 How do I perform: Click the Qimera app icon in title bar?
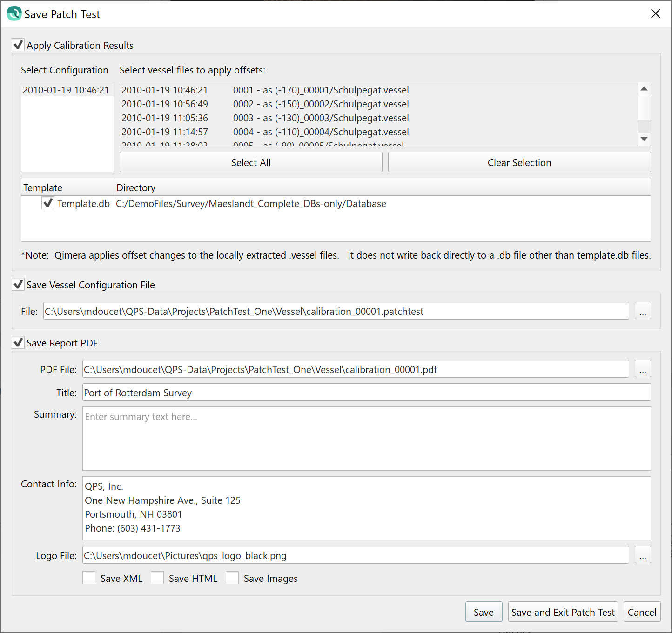14,13
